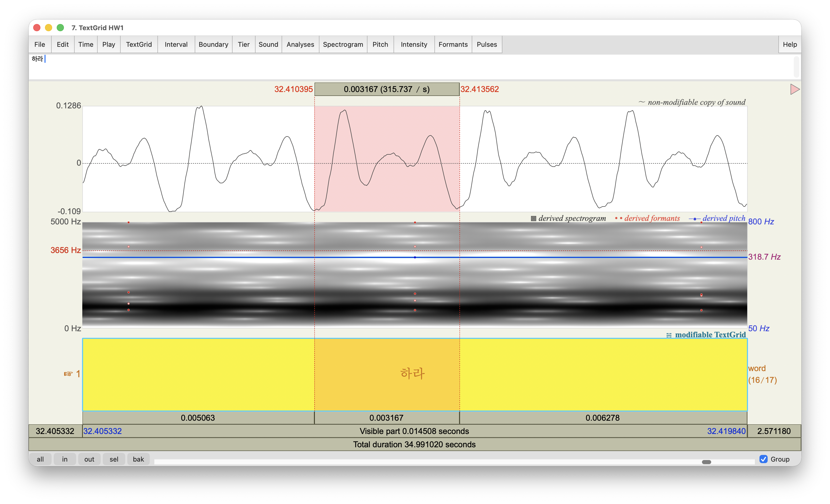Click the derived pitch legend marker

(695, 219)
